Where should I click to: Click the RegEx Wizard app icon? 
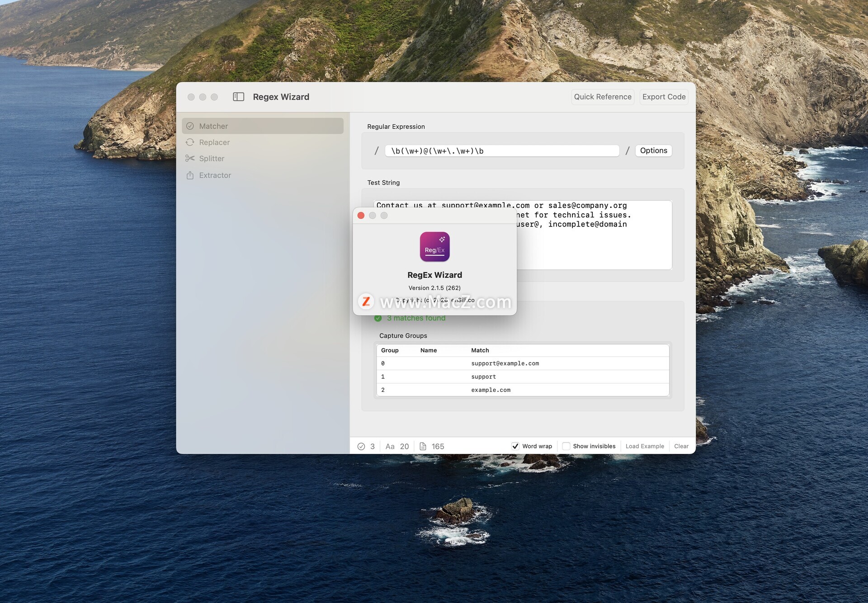tap(434, 247)
